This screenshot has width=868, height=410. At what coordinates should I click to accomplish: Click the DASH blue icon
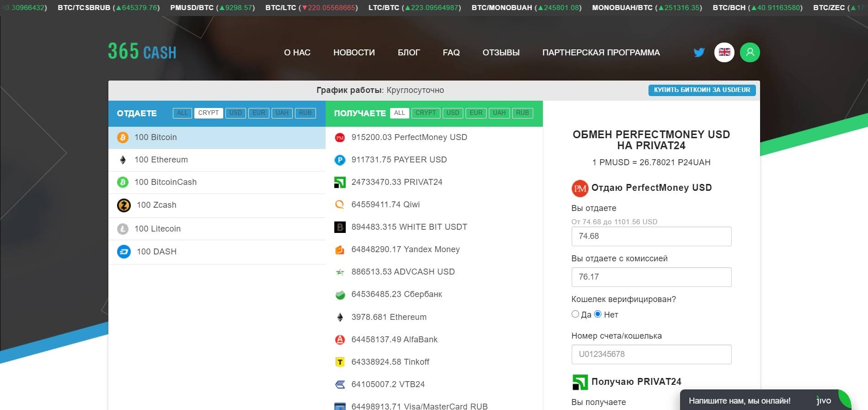[x=124, y=252]
